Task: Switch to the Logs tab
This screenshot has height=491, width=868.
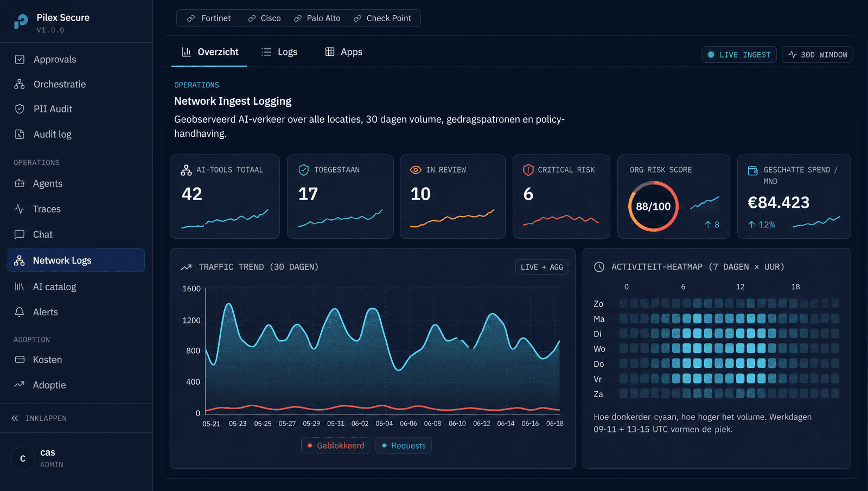Action: (x=279, y=52)
